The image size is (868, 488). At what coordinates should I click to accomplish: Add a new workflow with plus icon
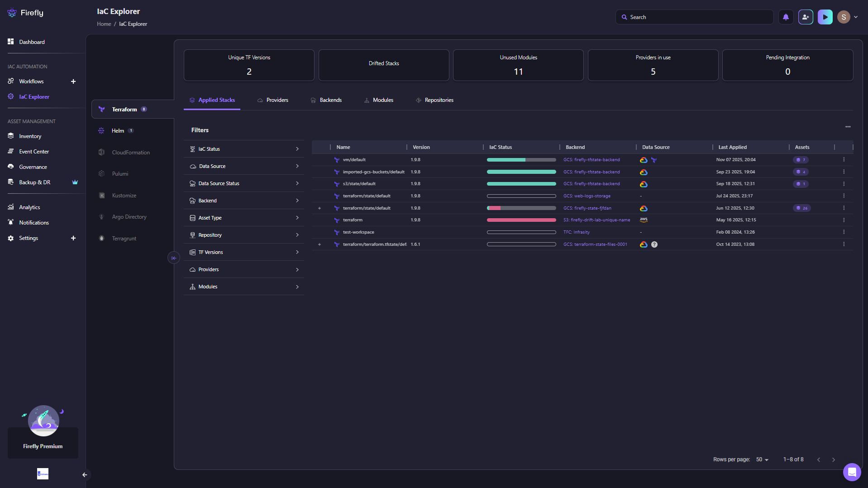pyautogui.click(x=73, y=81)
